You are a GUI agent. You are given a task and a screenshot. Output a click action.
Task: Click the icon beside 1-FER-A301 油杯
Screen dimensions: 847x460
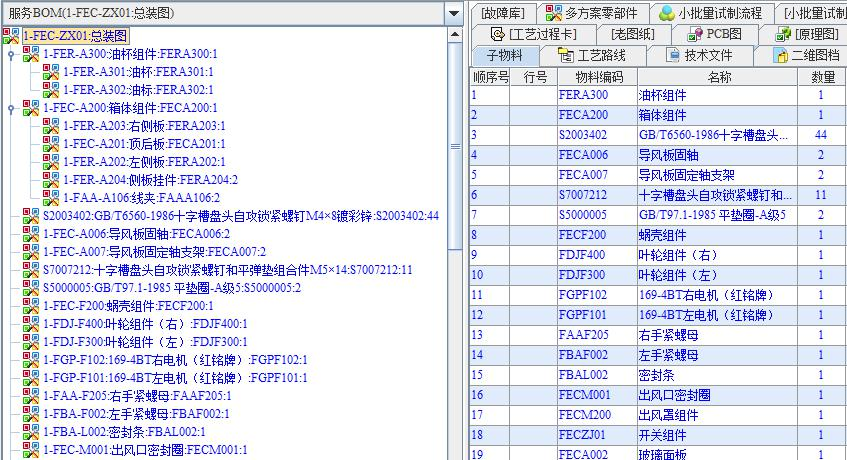(x=51, y=72)
